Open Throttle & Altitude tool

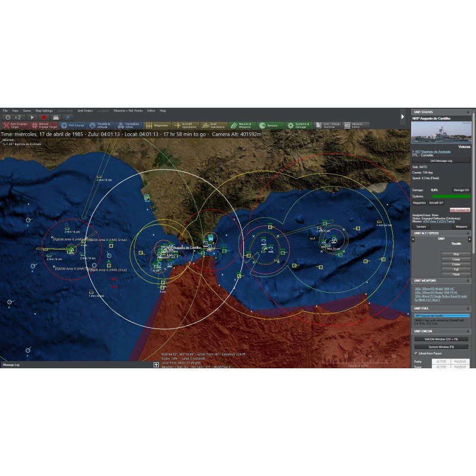[100, 126]
